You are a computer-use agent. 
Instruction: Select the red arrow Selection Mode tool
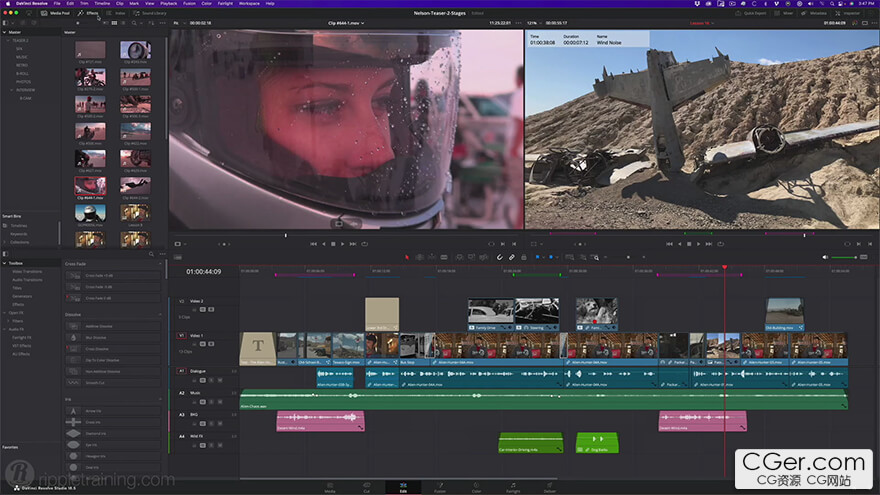pyautogui.click(x=406, y=257)
